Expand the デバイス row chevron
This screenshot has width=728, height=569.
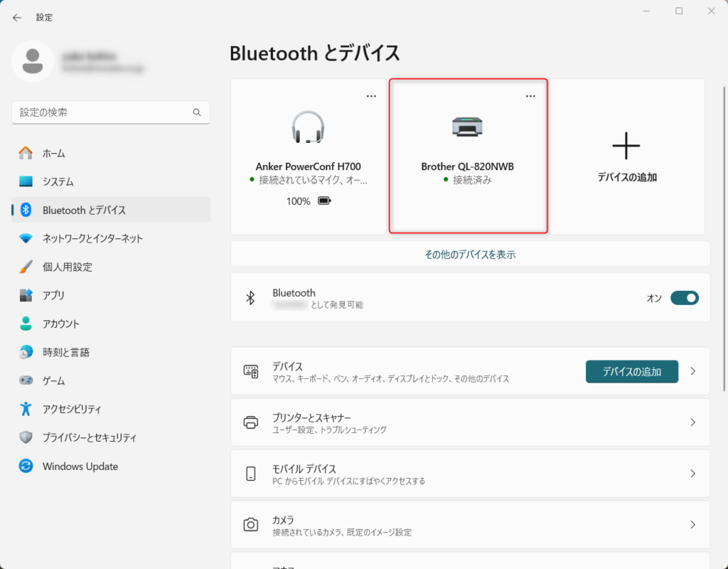[x=693, y=371]
